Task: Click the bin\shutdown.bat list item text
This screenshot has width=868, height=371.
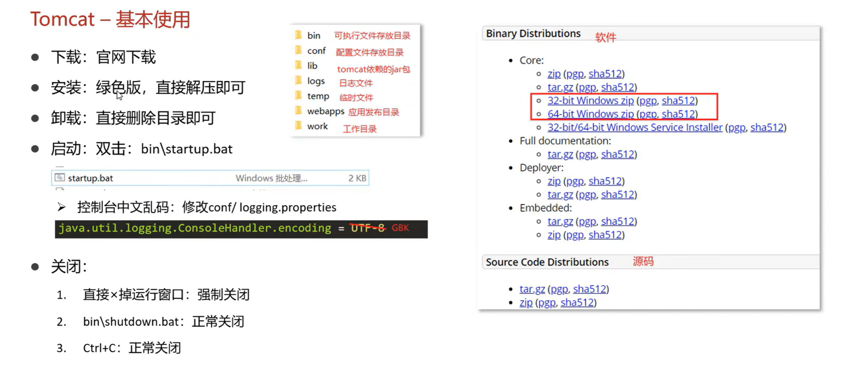Action: [163, 321]
